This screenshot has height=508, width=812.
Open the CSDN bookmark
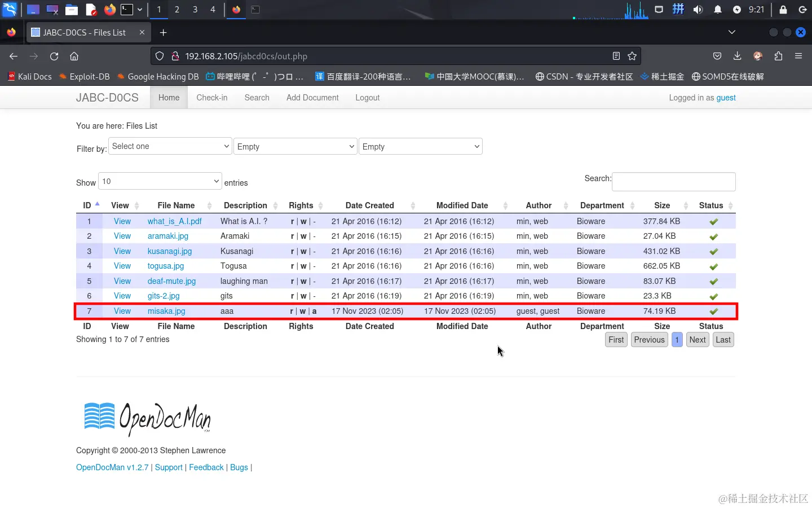(584, 76)
